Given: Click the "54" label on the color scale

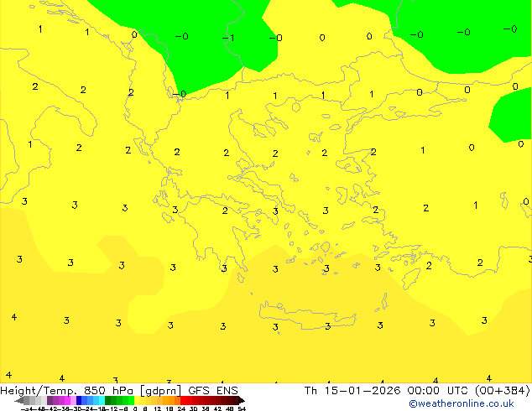Looking at the screenshot, I should (x=242, y=408).
